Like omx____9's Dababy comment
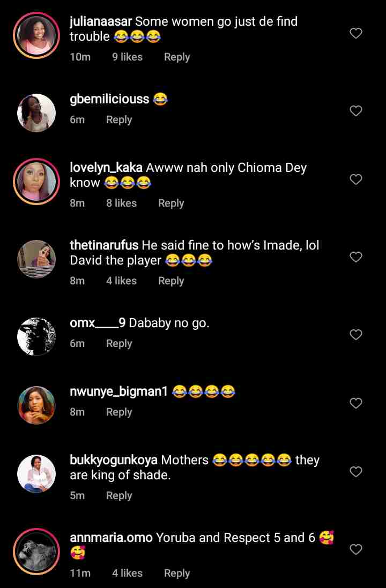The width and height of the screenshot is (386, 588). pyautogui.click(x=356, y=335)
